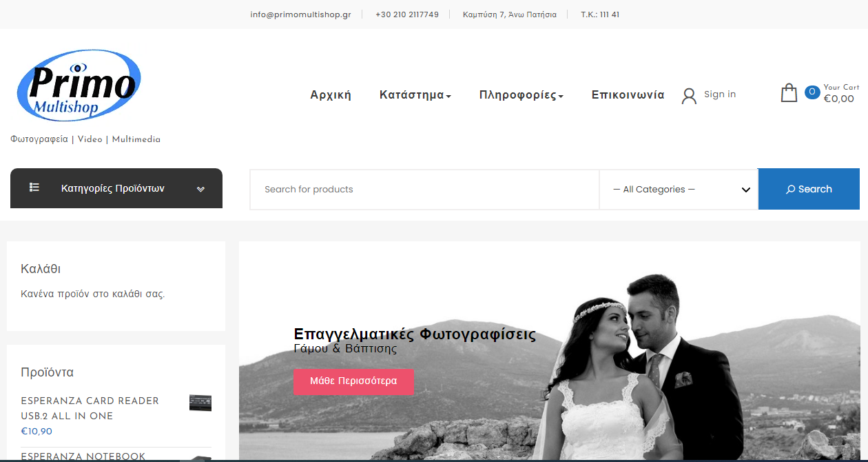868x462 pixels.
Task: Focus the Search for products field
Action: click(x=424, y=190)
